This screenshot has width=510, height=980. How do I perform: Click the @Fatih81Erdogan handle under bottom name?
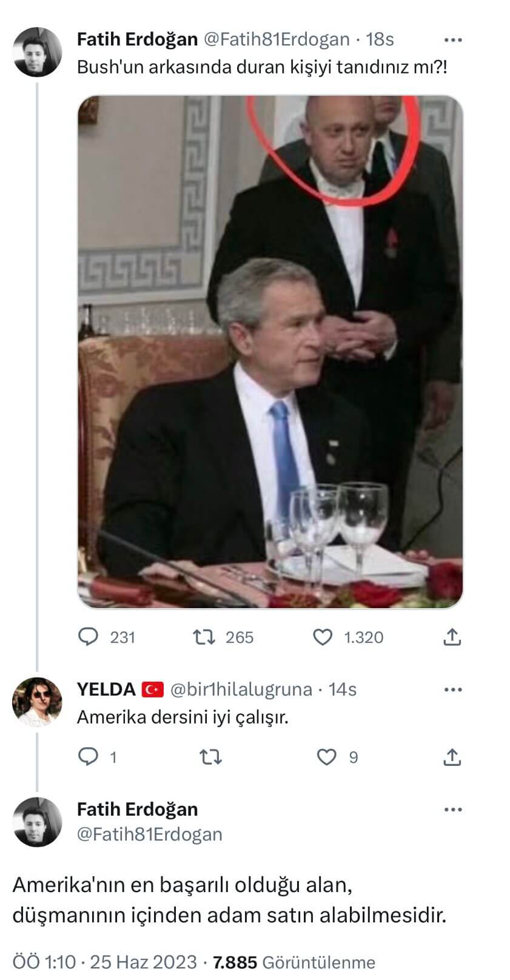pyautogui.click(x=149, y=834)
